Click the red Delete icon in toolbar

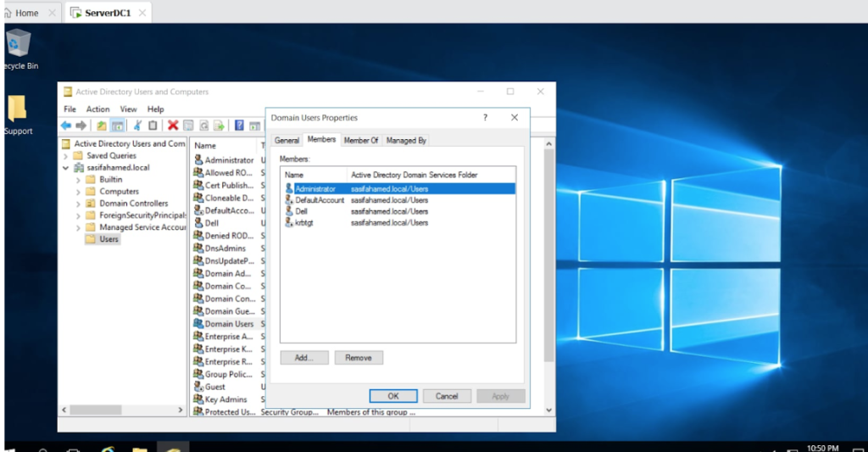pos(173,126)
